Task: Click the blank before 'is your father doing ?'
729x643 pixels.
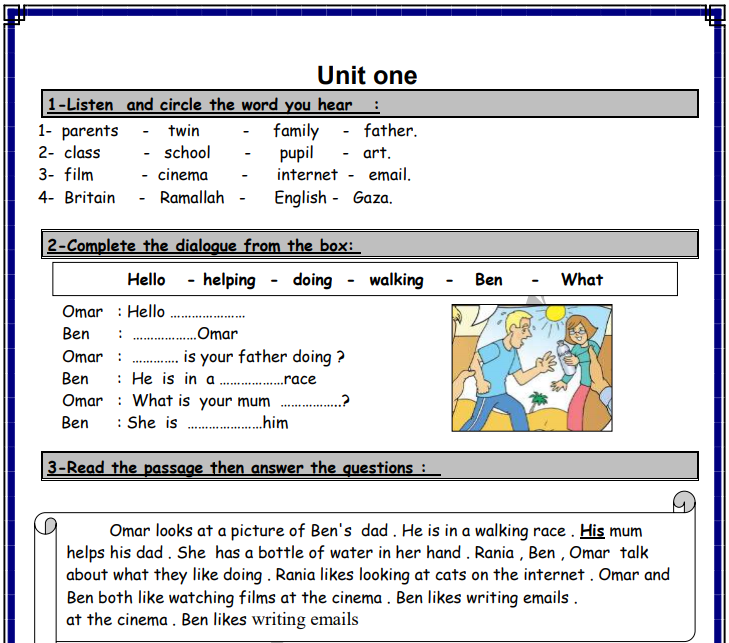Action: [x=155, y=361]
